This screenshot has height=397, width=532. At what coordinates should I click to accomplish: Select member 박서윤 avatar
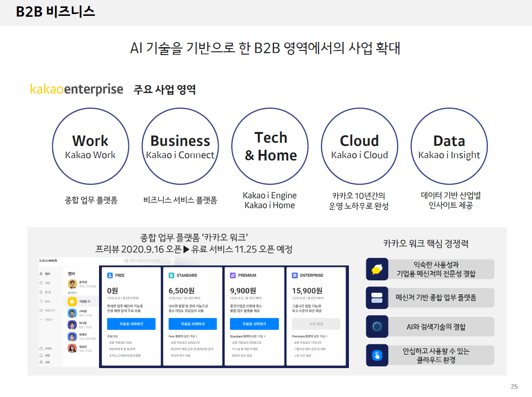coord(72,325)
